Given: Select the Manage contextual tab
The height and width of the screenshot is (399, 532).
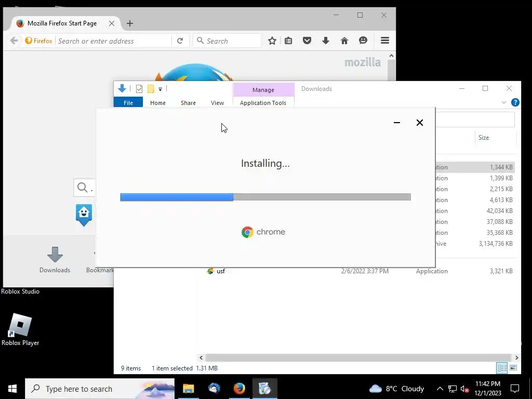Looking at the screenshot, I should (263, 90).
